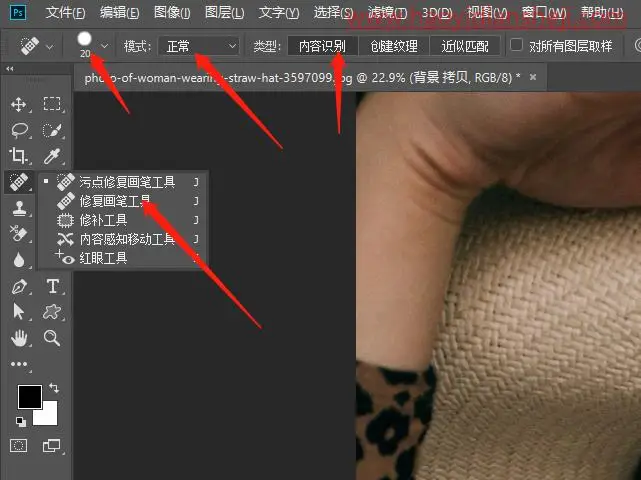Screen dimensions: 641x480
Task: Swap foreground and background colors
Action: (x=54, y=387)
